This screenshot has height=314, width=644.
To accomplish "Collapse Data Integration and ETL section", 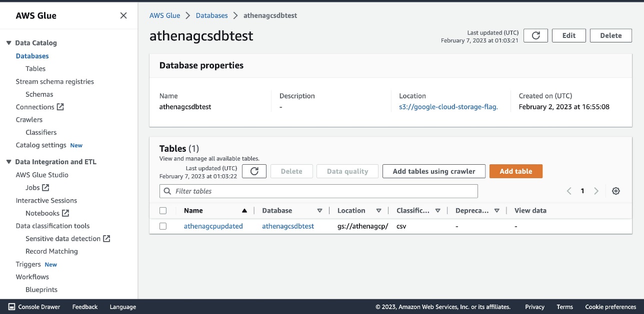I will tap(9, 162).
